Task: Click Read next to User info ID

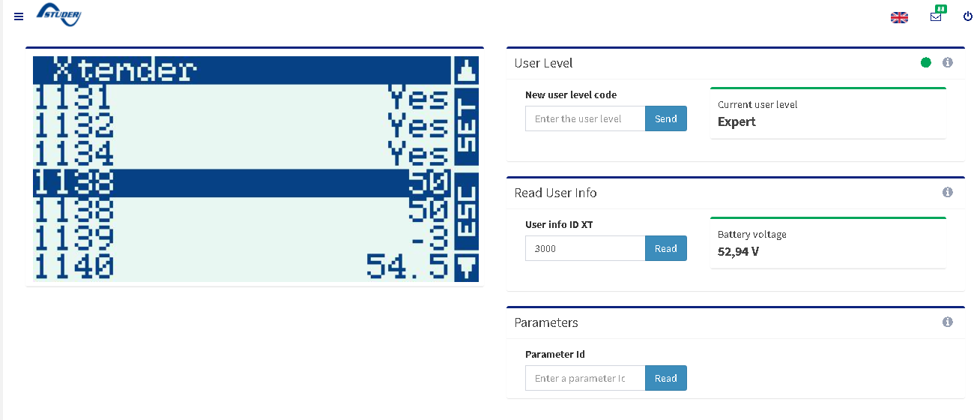Action: click(665, 248)
